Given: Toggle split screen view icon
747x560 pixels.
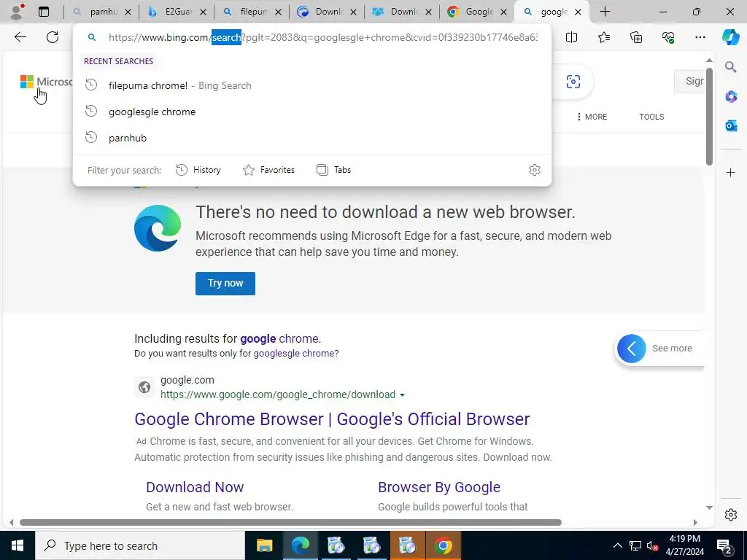Looking at the screenshot, I should 572,37.
